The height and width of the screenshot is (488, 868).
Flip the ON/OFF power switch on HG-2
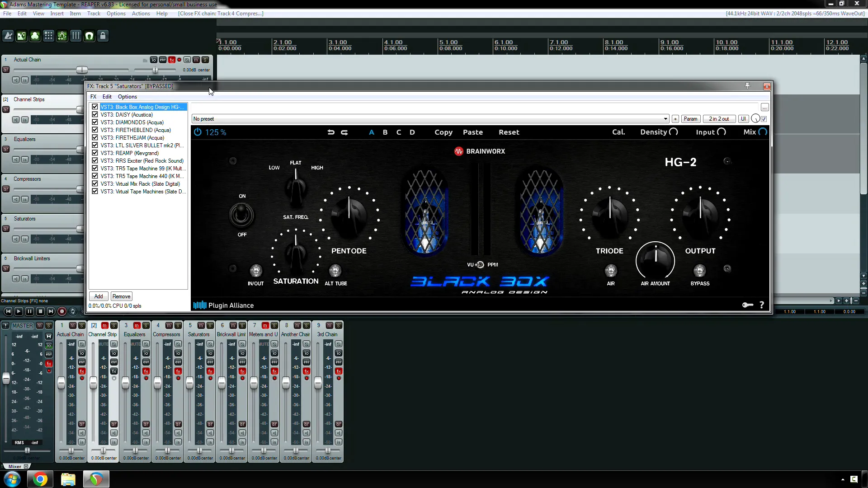(241, 215)
